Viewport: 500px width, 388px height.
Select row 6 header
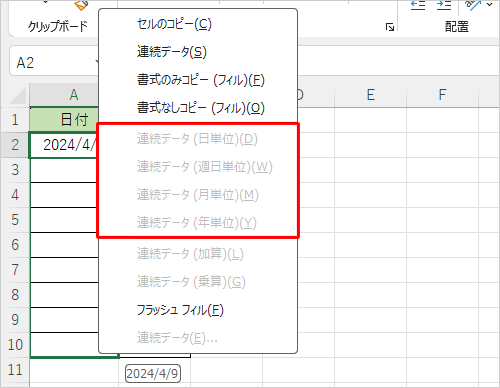click(x=15, y=245)
